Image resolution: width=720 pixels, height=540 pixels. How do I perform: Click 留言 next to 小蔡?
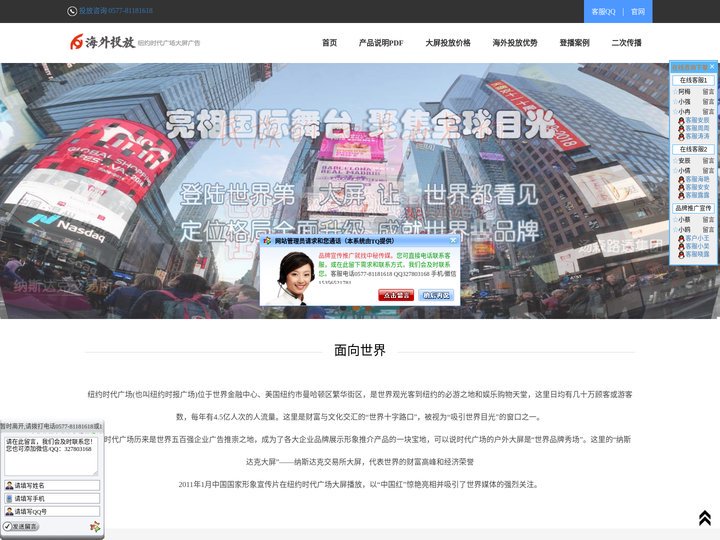click(708, 219)
